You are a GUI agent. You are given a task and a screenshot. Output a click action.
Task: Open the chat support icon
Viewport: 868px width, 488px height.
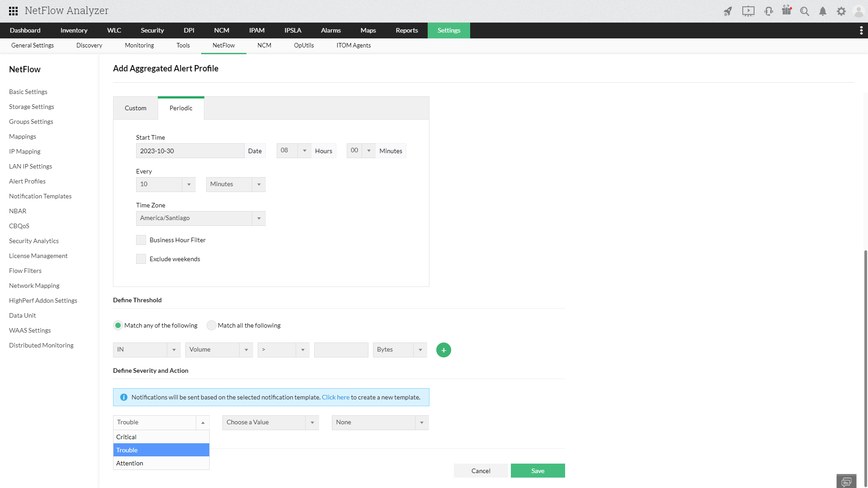[846, 481]
